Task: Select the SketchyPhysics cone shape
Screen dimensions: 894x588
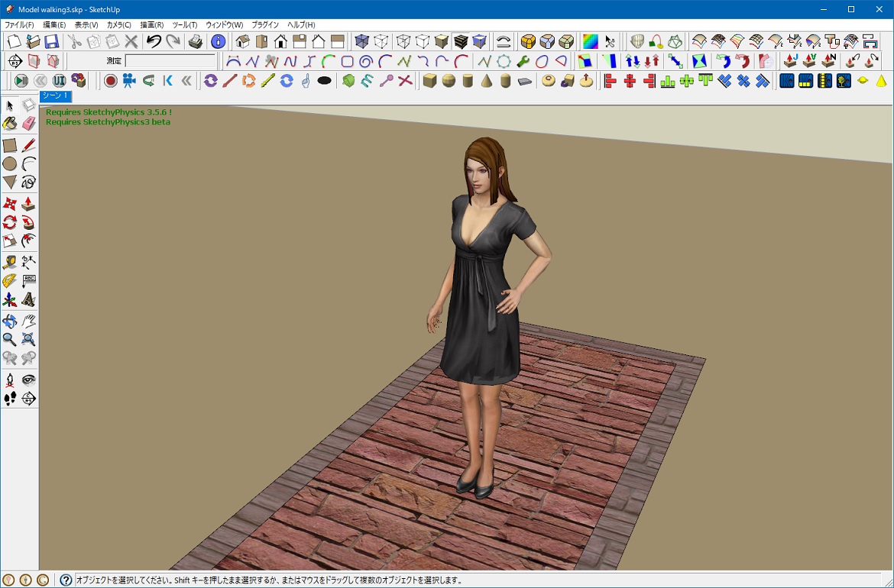Action: click(x=486, y=80)
